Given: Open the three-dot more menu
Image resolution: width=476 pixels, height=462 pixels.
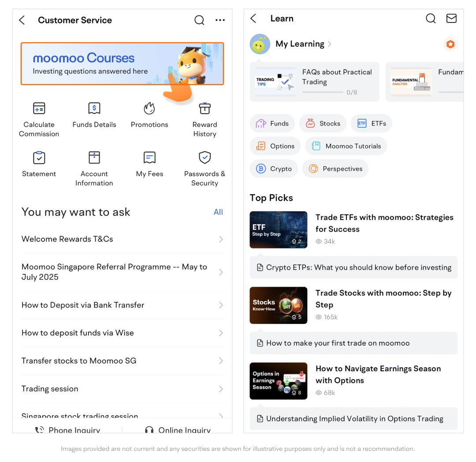Looking at the screenshot, I should [220, 20].
